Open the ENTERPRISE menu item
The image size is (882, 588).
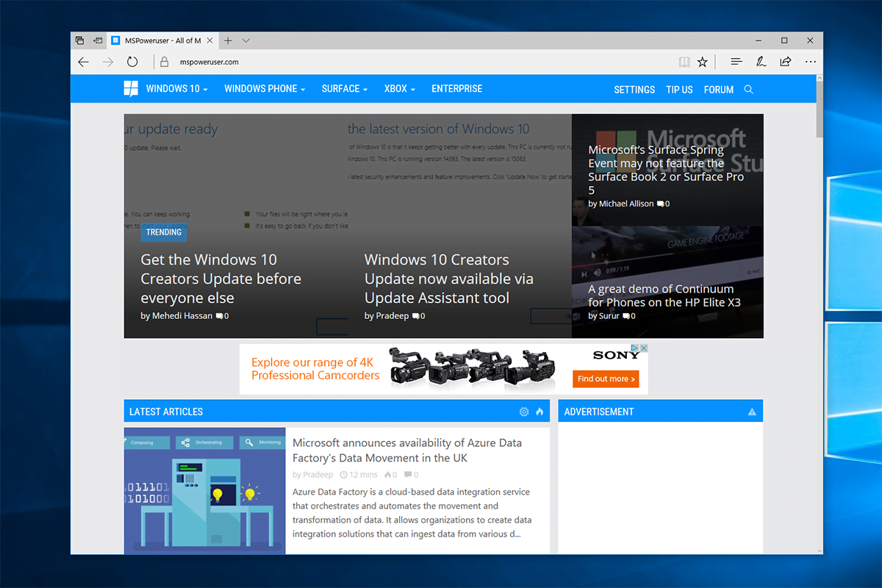(457, 89)
